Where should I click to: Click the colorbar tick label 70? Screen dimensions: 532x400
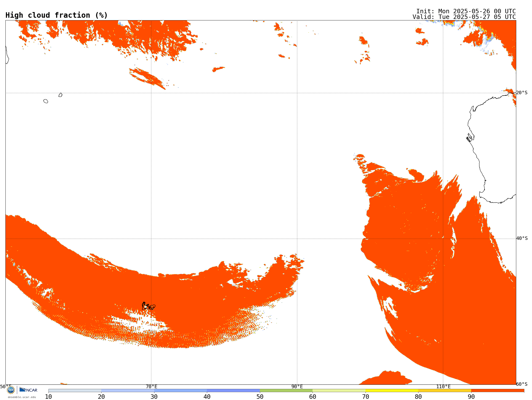pyautogui.click(x=366, y=397)
